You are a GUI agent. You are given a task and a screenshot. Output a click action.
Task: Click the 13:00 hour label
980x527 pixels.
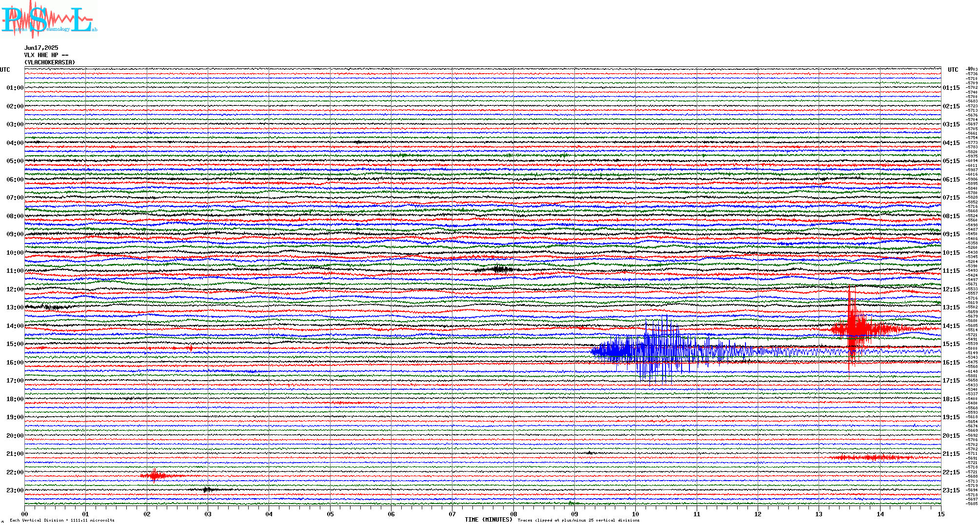point(15,307)
